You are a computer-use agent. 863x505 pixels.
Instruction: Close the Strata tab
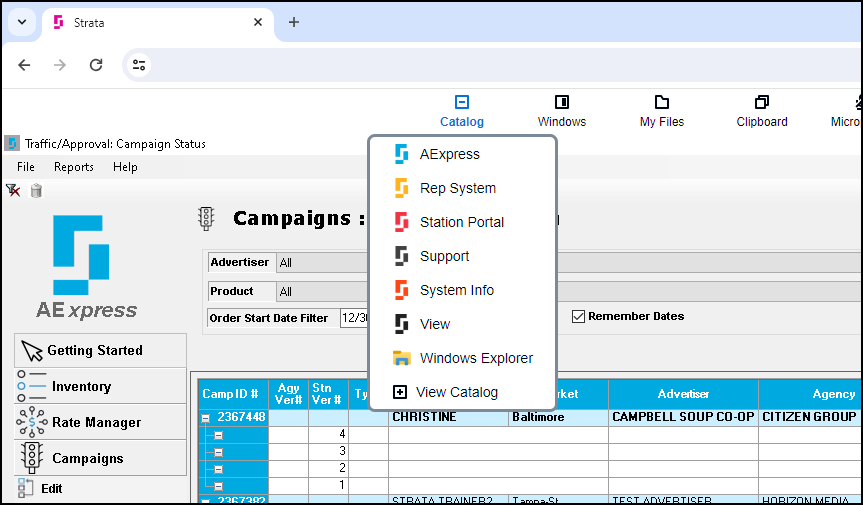[x=258, y=23]
